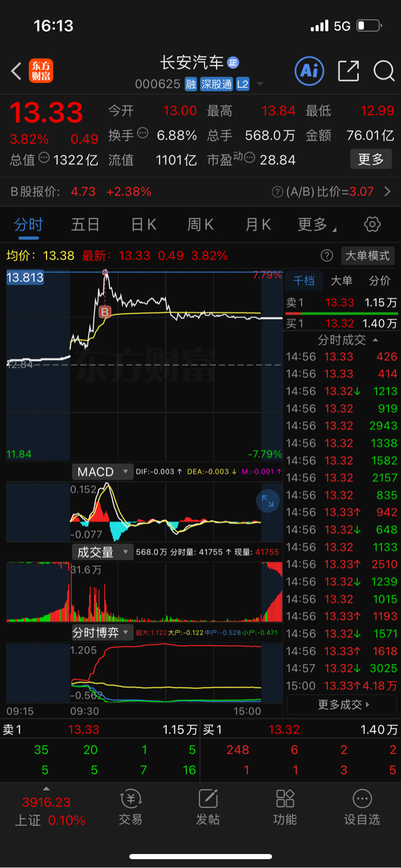Tap the stock code 000625

coord(158,84)
